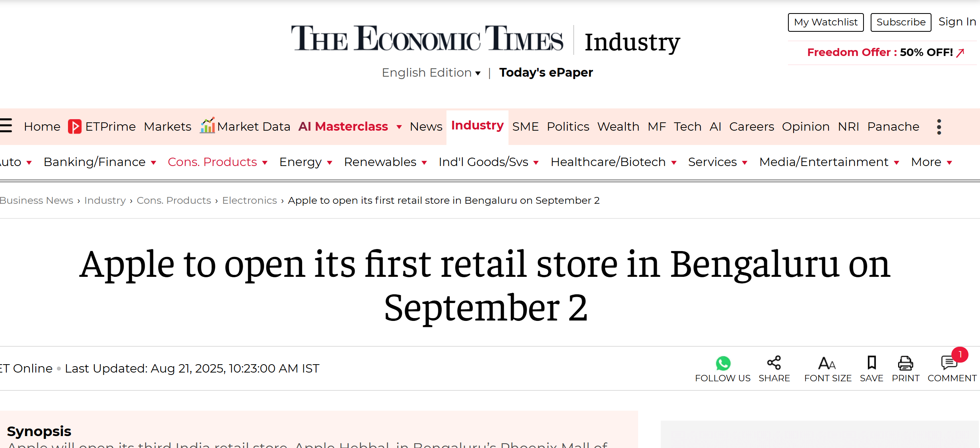Expand the English Edition dropdown

click(431, 73)
